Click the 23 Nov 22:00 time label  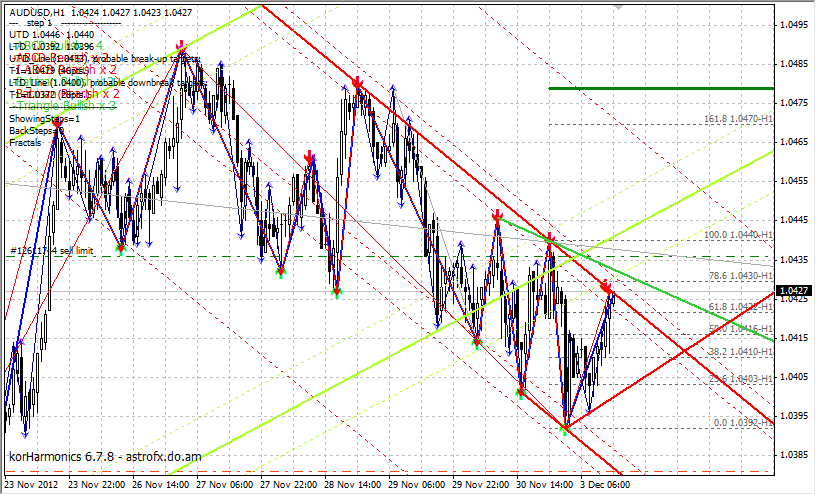(x=97, y=485)
